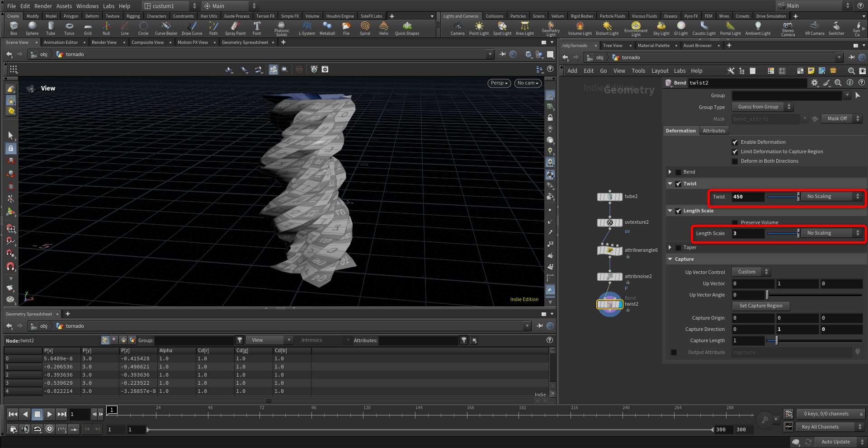Image resolution: width=868 pixels, height=448 pixels.
Task: Disable the Enable Deformation checkbox
Action: tap(735, 142)
